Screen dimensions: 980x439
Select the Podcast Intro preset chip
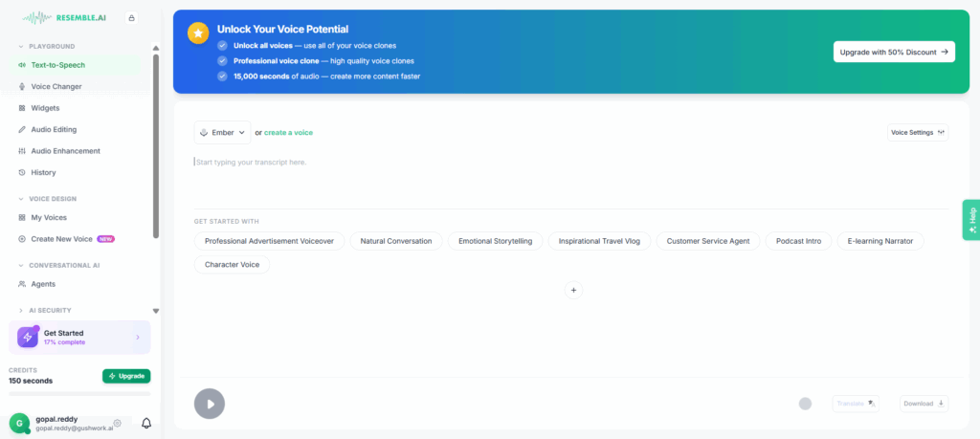(798, 241)
